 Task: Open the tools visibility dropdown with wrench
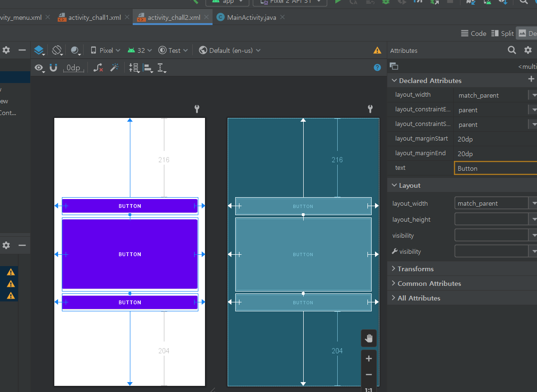click(534, 251)
